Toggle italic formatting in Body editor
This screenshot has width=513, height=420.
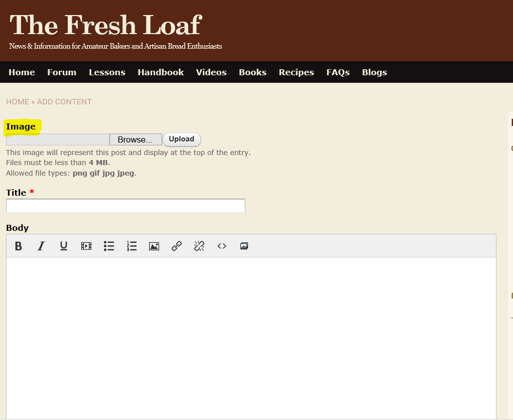tap(41, 246)
